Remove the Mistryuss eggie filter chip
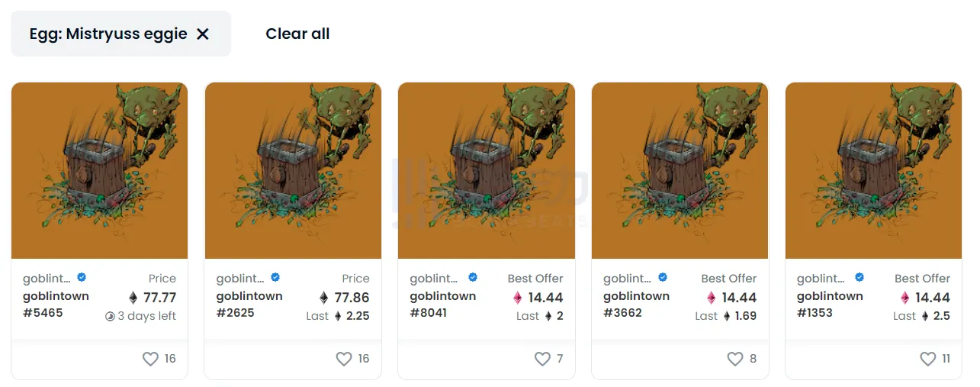 [x=203, y=34]
